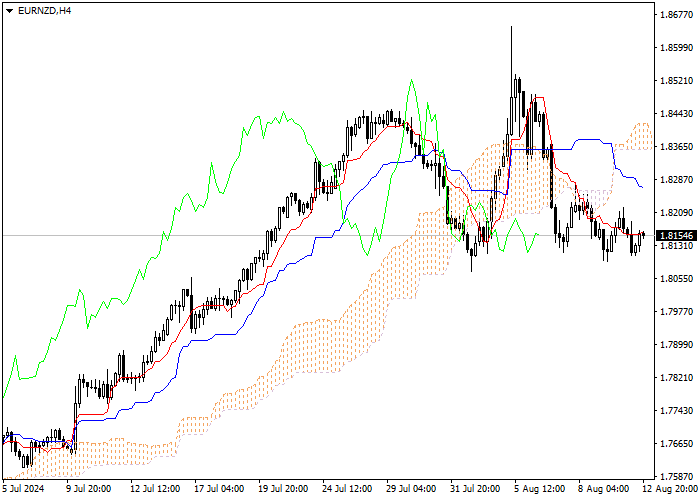Click the 17 Jul 04:00 time label

coord(219,489)
